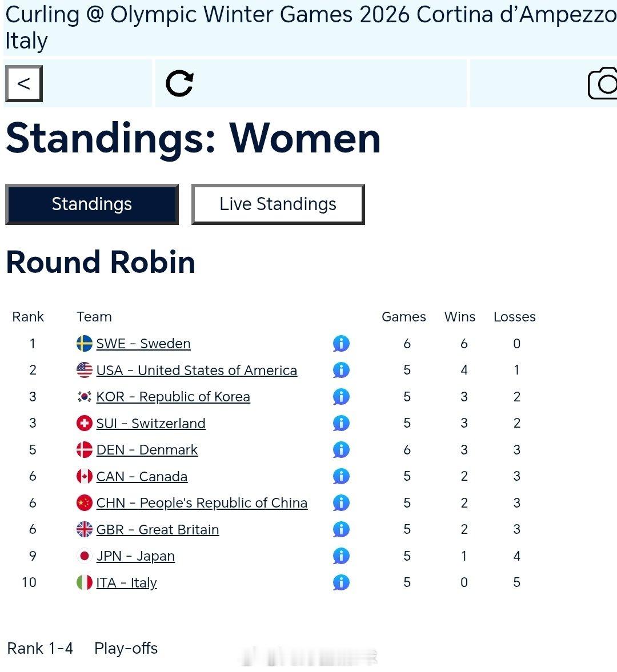Screen dimensions: 617x672
Task: Click the DEN - Denmark link
Action: tap(147, 450)
